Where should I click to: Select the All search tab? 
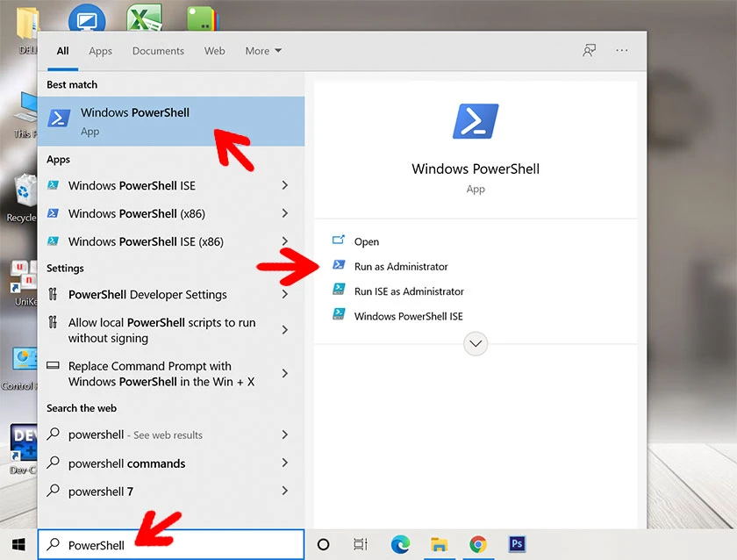[x=62, y=51]
